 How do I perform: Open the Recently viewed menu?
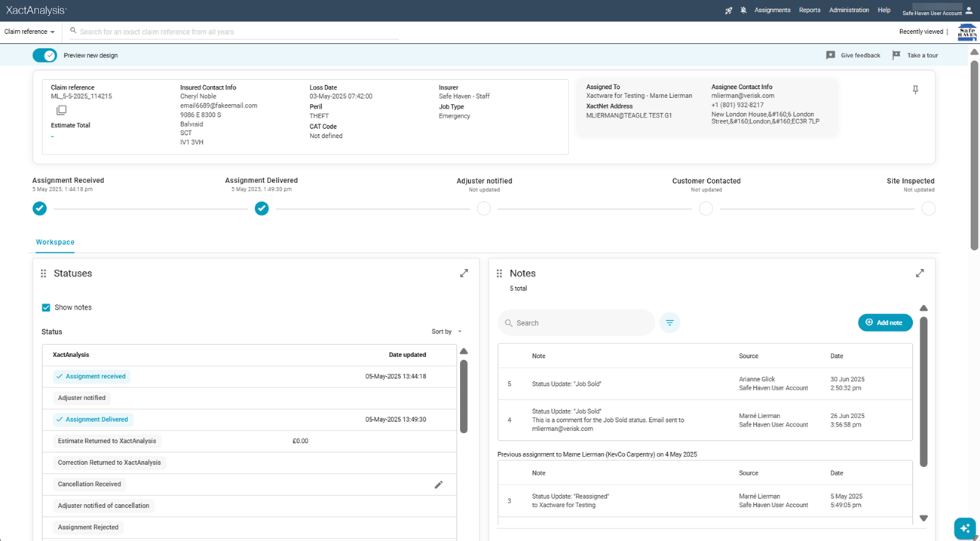pyautogui.click(x=923, y=32)
